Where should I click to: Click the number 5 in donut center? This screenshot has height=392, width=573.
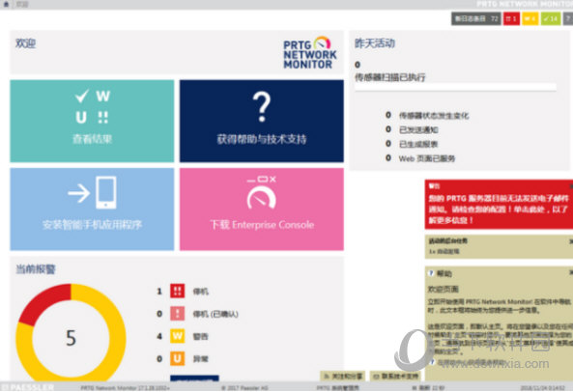tap(71, 338)
